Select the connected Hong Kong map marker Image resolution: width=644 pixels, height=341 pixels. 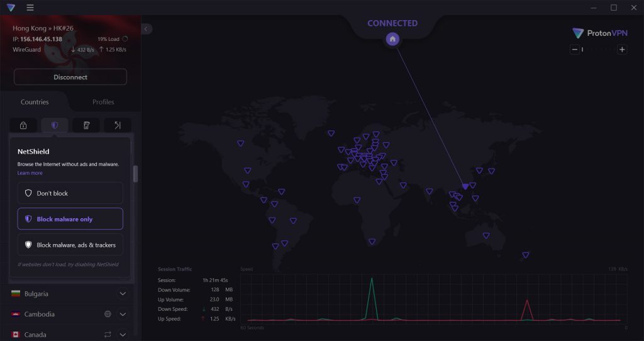tap(465, 186)
